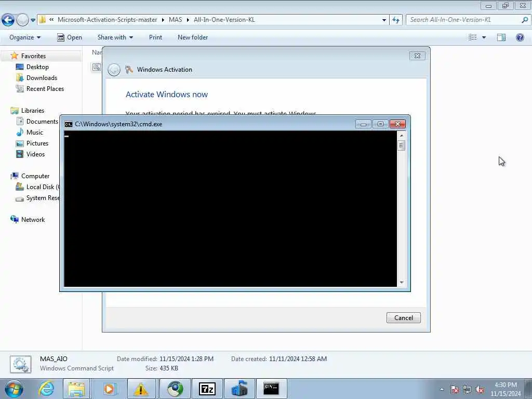Select the MAS breadcrumb segment
532x399 pixels.
point(176,20)
